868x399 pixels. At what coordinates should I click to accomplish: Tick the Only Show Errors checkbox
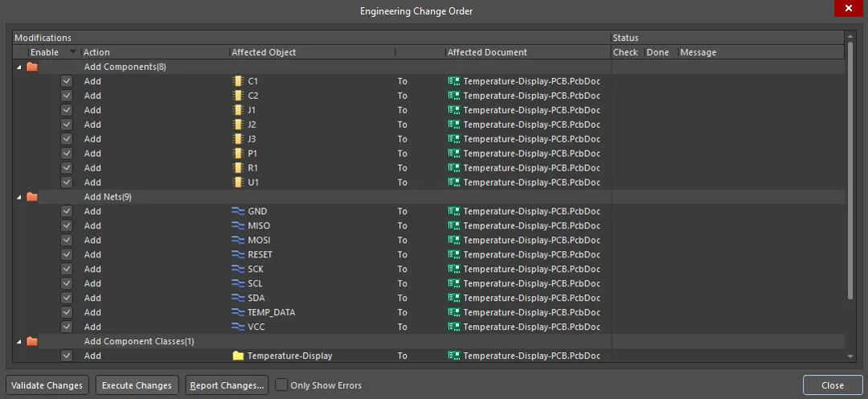(x=282, y=385)
